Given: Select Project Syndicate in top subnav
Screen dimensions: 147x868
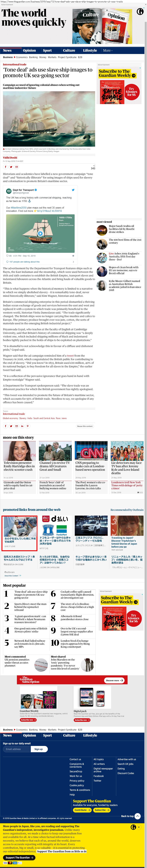Looking at the screenshot, I should coord(67,57).
